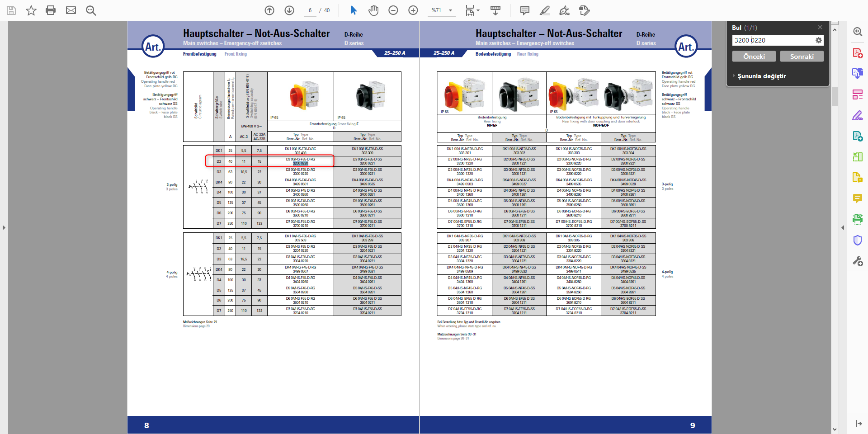The image size is (868, 434).
Task: Click the heading Frontbefestigung on page 8
Action: (x=200, y=54)
